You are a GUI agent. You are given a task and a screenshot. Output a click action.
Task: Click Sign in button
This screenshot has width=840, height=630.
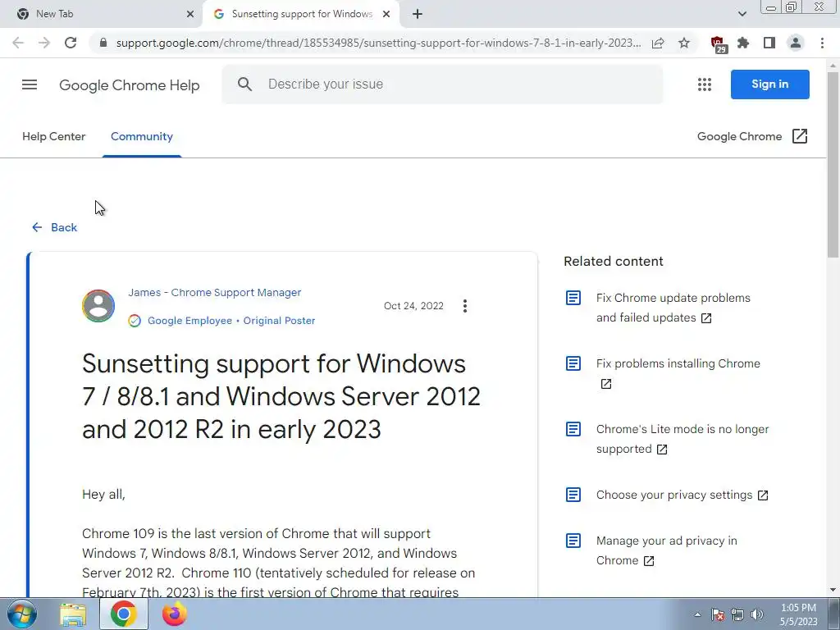pos(769,84)
